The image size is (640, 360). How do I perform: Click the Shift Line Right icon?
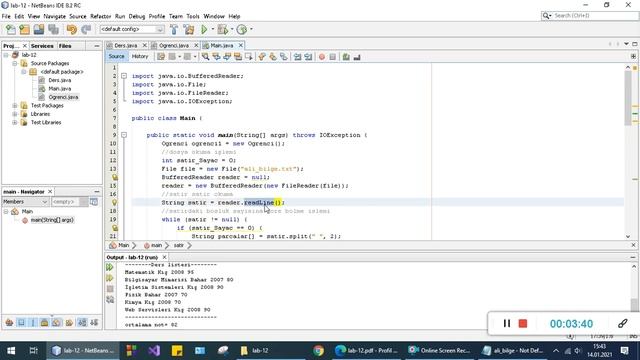tap(308, 57)
